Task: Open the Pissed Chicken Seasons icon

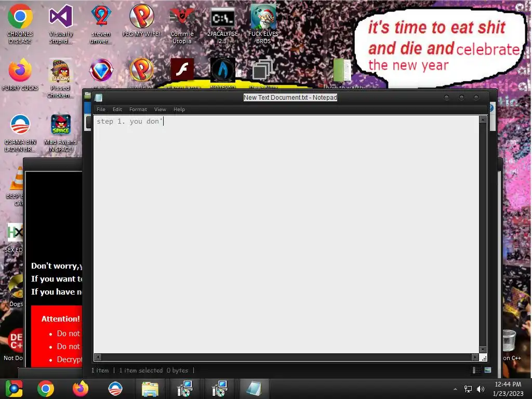Action: (60, 78)
